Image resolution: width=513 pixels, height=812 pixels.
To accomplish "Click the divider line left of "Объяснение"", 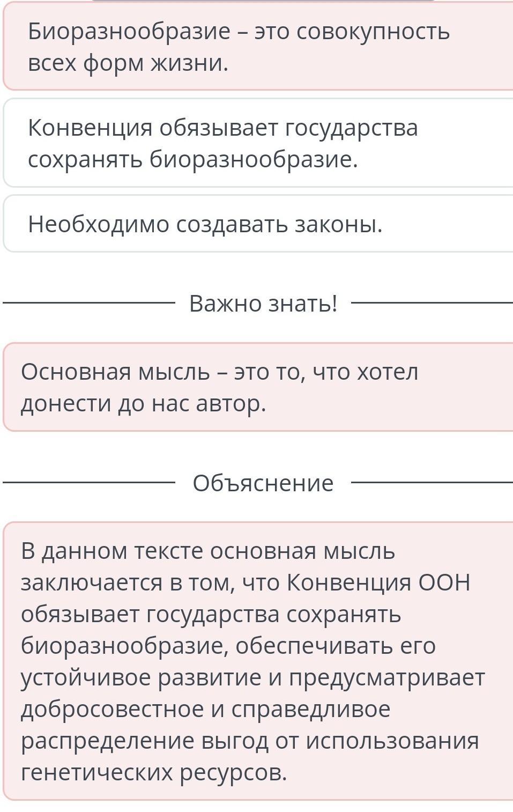I will click(89, 483).
